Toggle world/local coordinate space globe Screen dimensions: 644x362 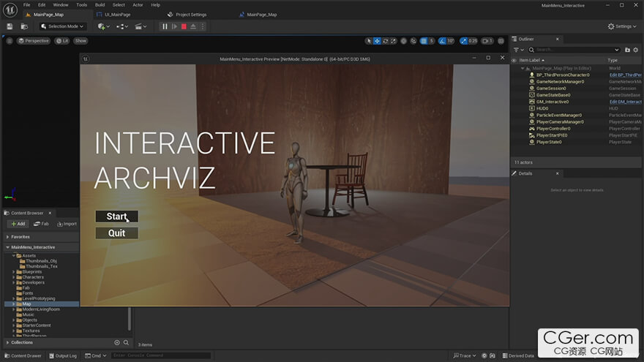(x=403, y=41)
